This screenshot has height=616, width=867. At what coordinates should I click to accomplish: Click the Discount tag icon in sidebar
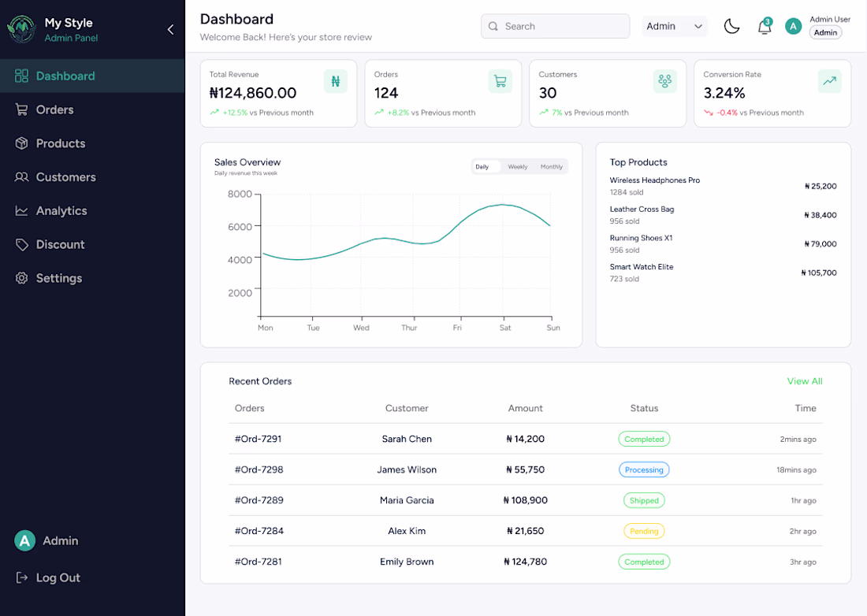21,244
